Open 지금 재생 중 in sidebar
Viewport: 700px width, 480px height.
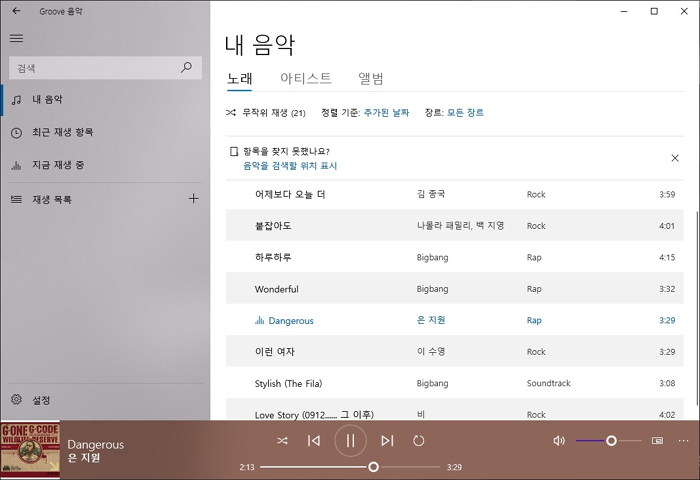pos(105,165)
